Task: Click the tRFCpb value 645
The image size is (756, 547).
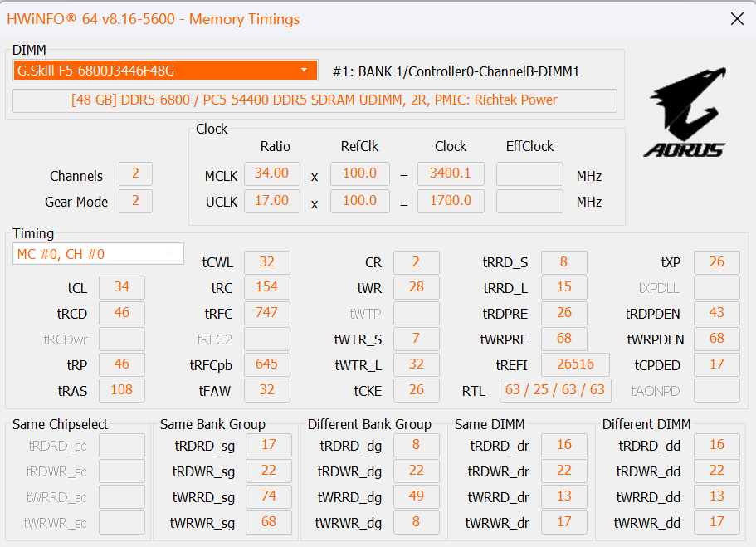Action: coord(267,364)
